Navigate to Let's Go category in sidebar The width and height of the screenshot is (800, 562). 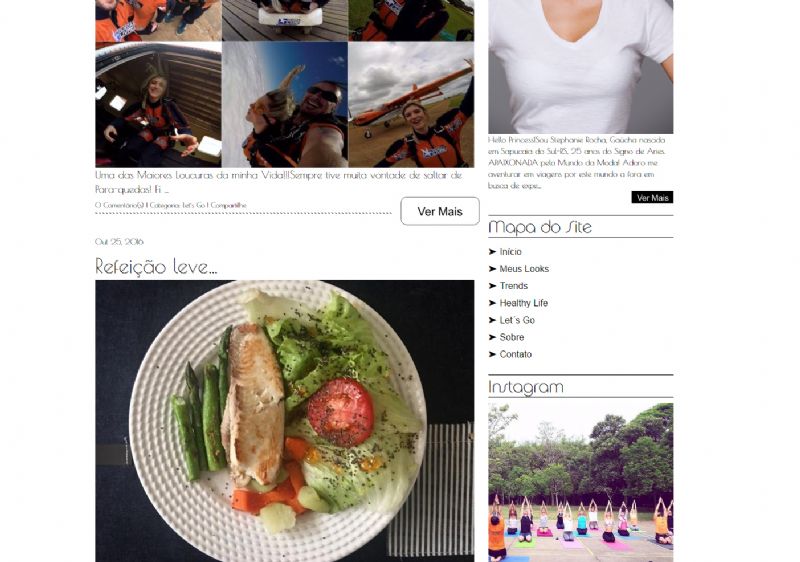tap(517, 320)
